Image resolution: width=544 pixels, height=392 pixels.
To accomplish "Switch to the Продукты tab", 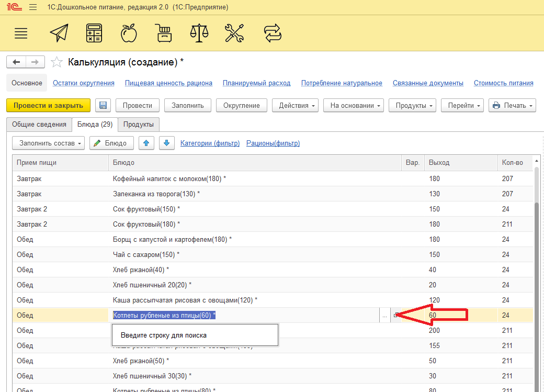I will 139,124.
